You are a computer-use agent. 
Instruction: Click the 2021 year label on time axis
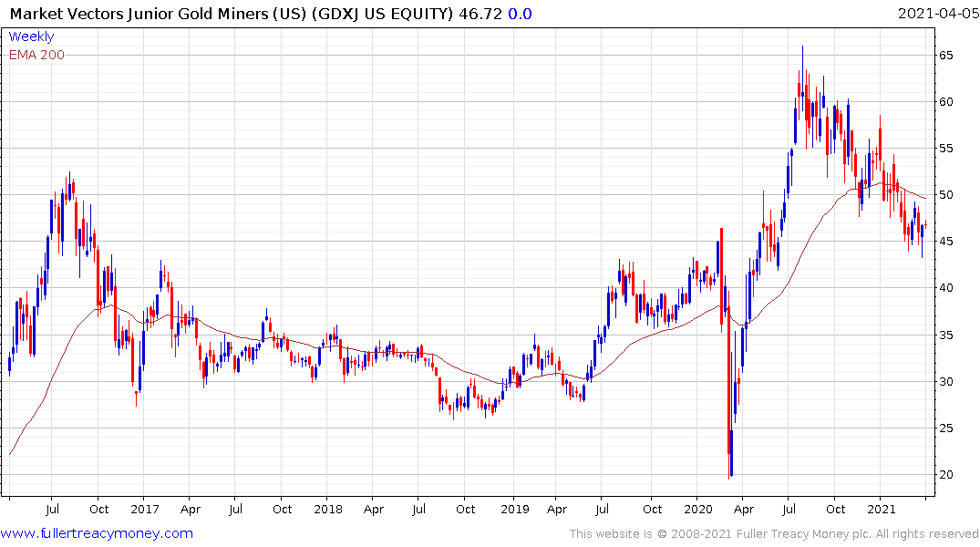tap(882, 509)
